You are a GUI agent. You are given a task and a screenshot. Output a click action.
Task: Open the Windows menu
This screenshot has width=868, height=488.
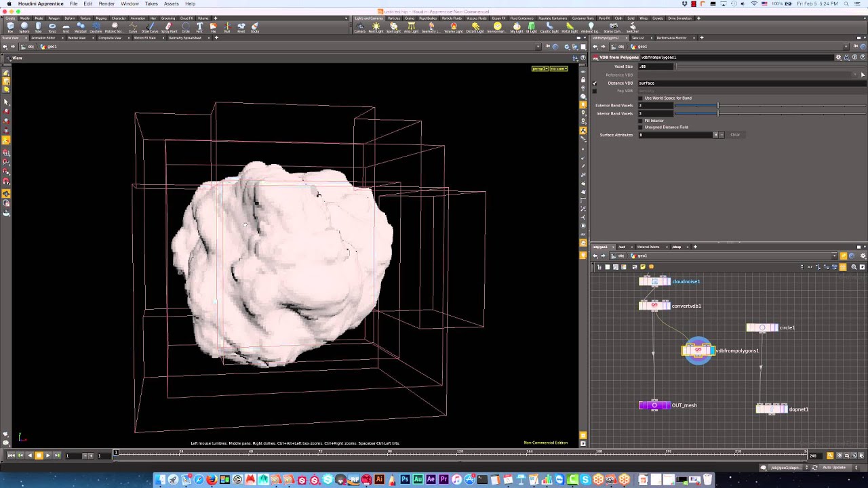pos(130,4)
